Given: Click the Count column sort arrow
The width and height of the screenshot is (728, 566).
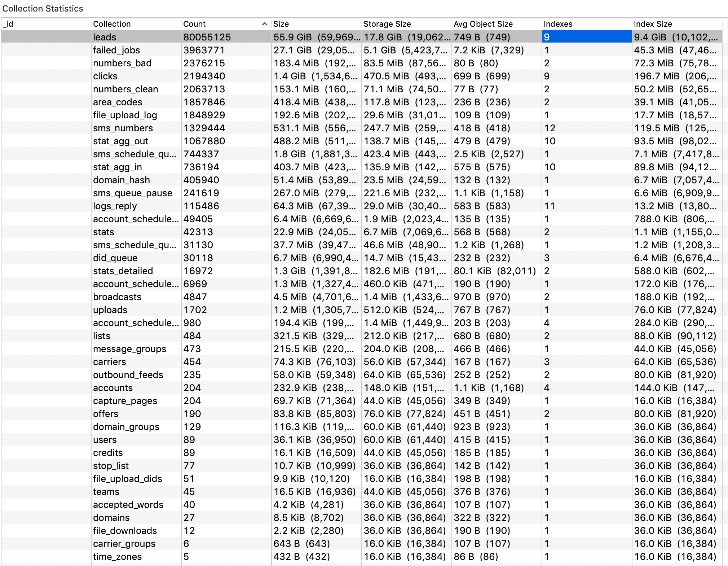Looking at the screenshot, I should [x=264, y=24].
